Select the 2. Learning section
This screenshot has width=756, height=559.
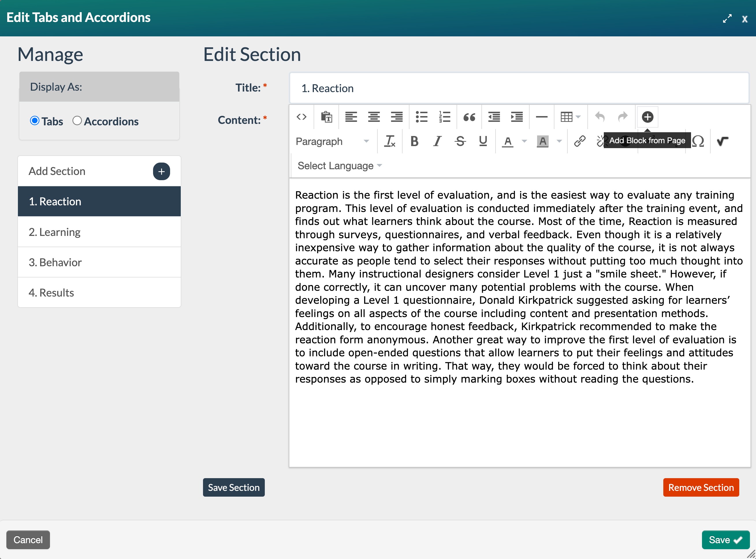click(99, 232)
